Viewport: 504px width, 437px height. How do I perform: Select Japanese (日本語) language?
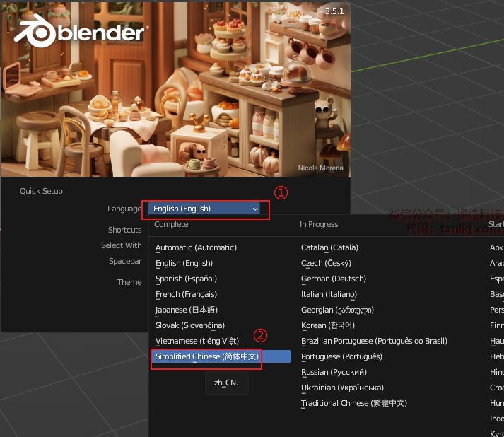click(x=187, y=310)
